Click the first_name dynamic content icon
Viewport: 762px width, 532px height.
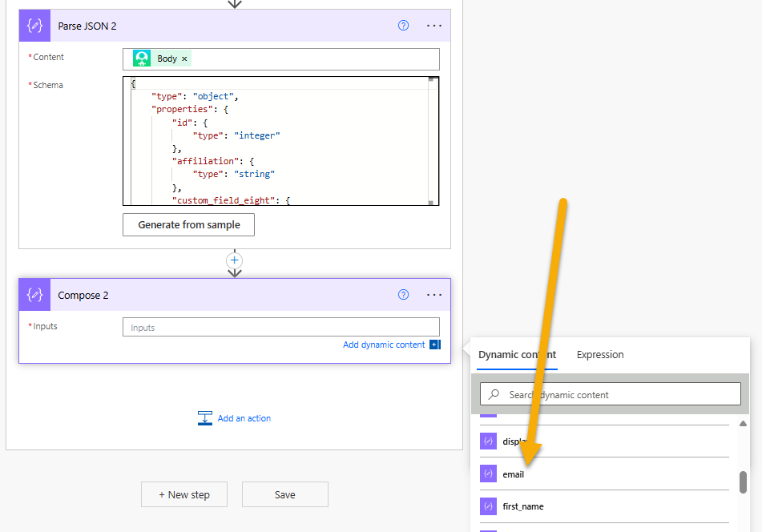(x=489, y=506)
